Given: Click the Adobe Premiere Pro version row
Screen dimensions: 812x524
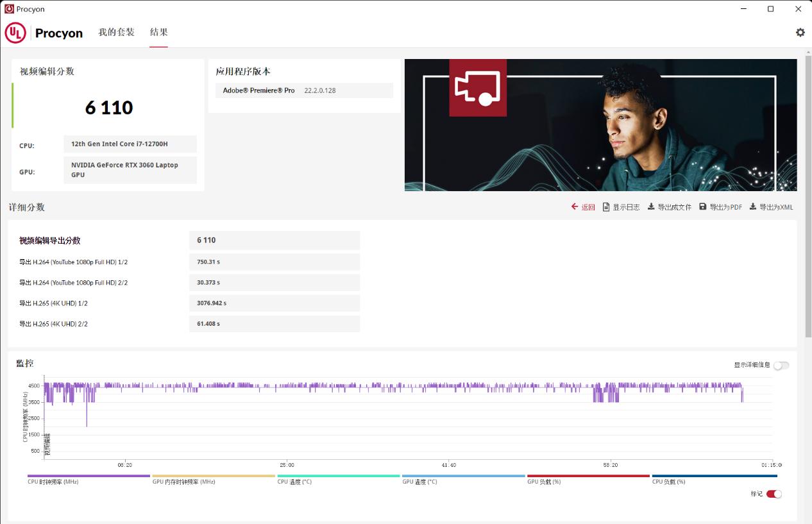Looking at the screenshot, I should [x=304, y=90].
